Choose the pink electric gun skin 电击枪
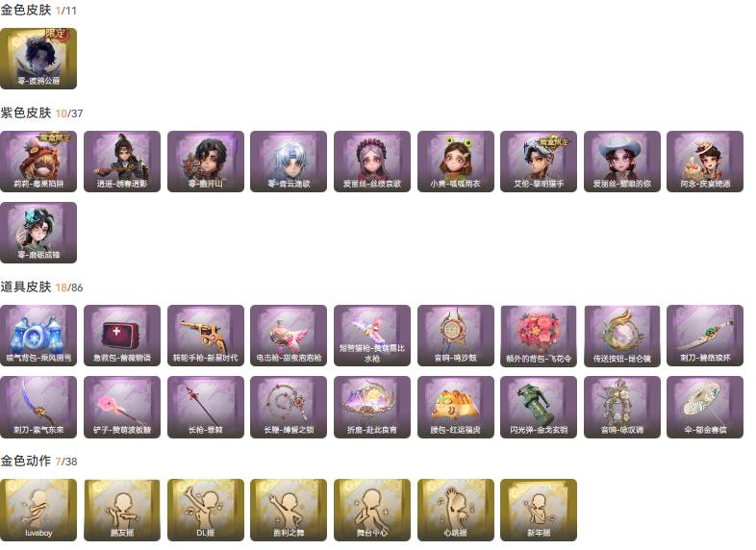This screenshot has width=756, height=550. click(289, 336)
